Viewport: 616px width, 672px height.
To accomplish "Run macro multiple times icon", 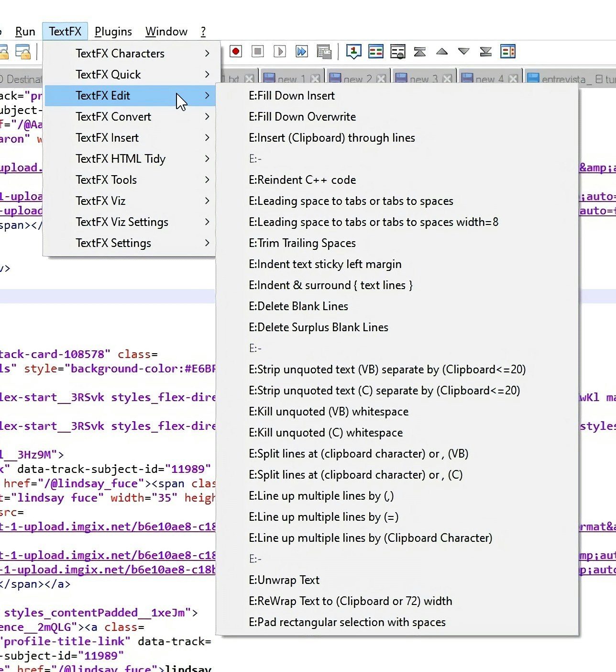I will click(302, 51).
